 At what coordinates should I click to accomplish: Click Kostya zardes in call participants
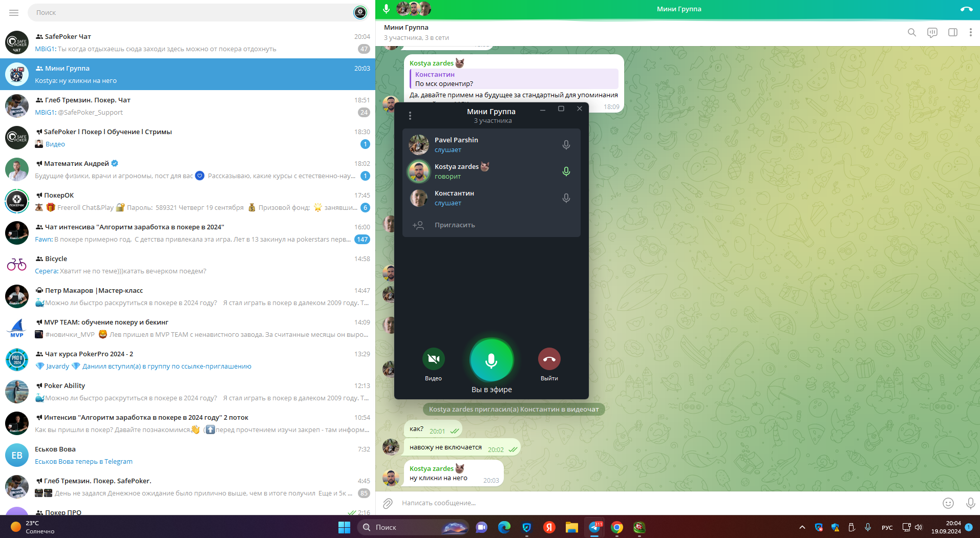coord(491,171)
